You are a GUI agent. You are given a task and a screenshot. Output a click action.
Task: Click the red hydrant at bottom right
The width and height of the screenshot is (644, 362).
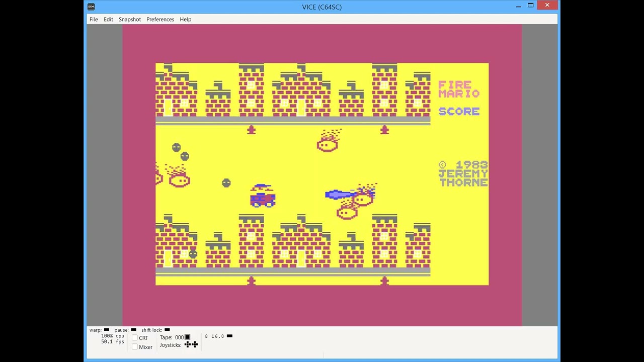(384, 281)
